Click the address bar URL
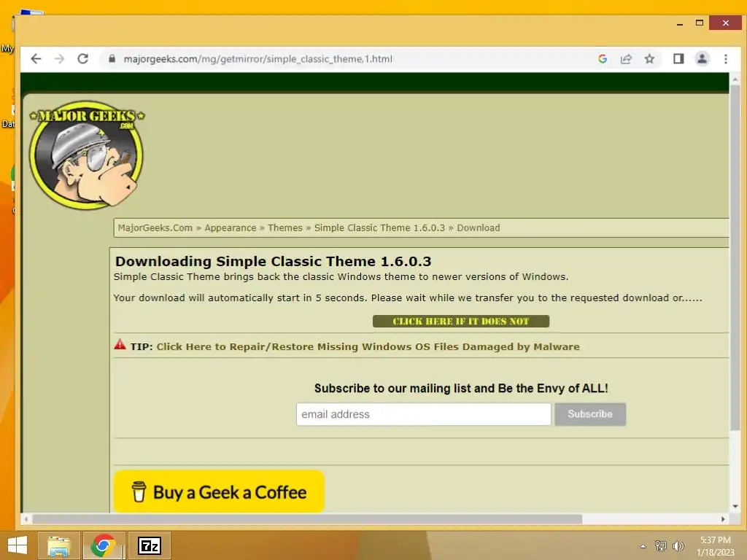 [258, 58]
